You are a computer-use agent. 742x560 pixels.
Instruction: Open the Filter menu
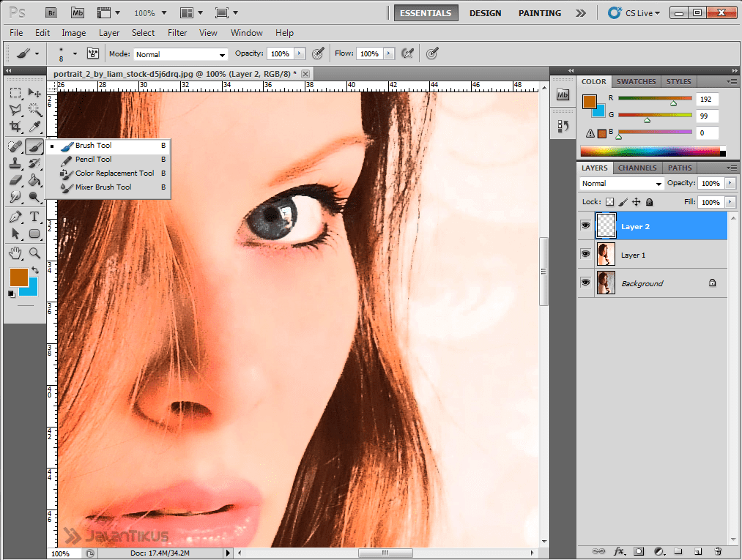(x=177, y=33)
